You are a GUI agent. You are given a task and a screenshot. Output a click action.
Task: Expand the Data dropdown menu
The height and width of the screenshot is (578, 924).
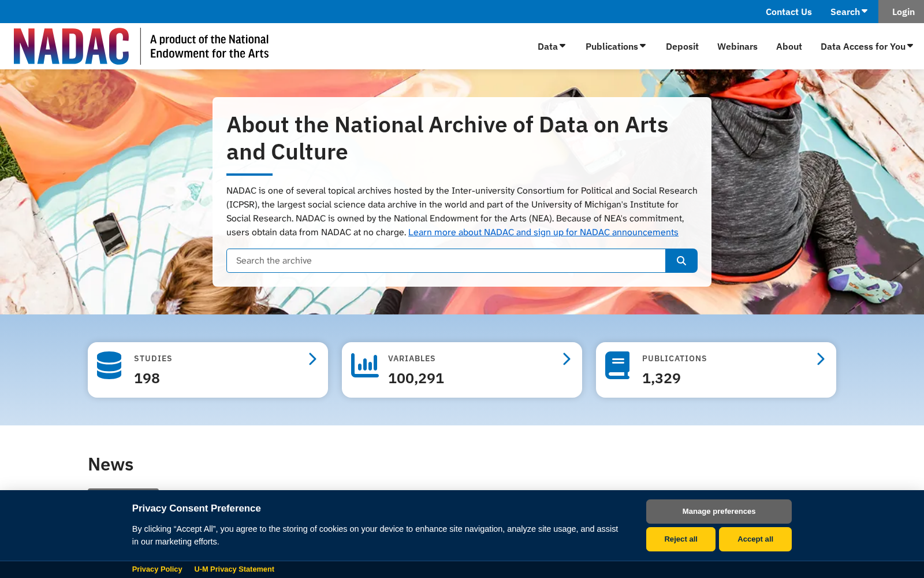(x=552, y=46)
